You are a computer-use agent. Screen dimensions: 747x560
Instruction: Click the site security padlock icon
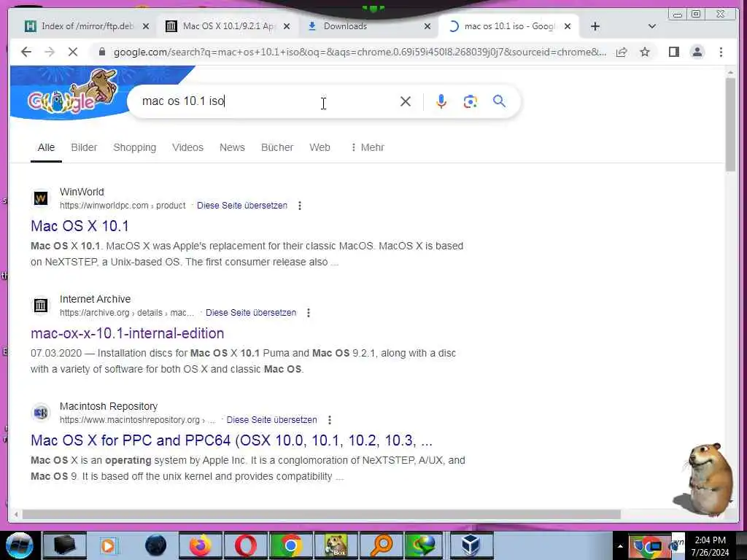(101, 52)
